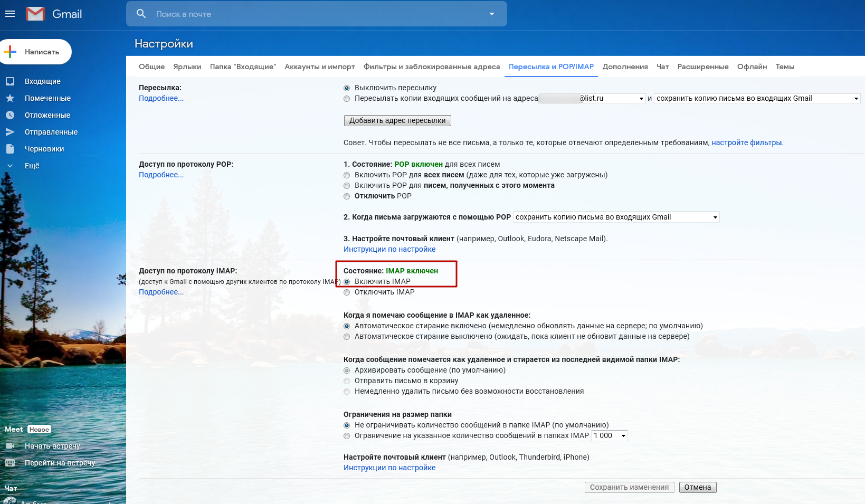
Task: Expand Ещё section chevron
Action: tap(10, 166)
